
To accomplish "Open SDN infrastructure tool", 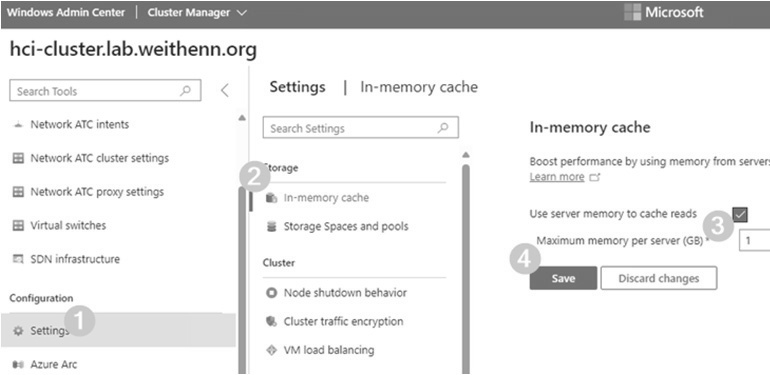I will click(75, 259).
